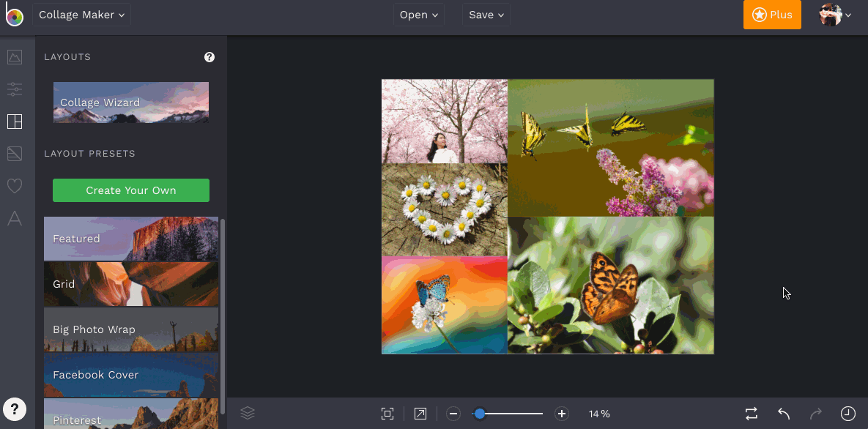The image size is (868, 429).
Task: Click the 14 % zoom value
Action: (599, 414)
